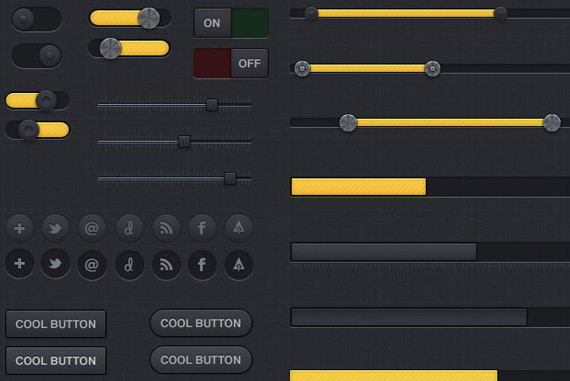Click the dark Facebook f icon in lower row
Viewport: 570px width, 381px height.
202,265
